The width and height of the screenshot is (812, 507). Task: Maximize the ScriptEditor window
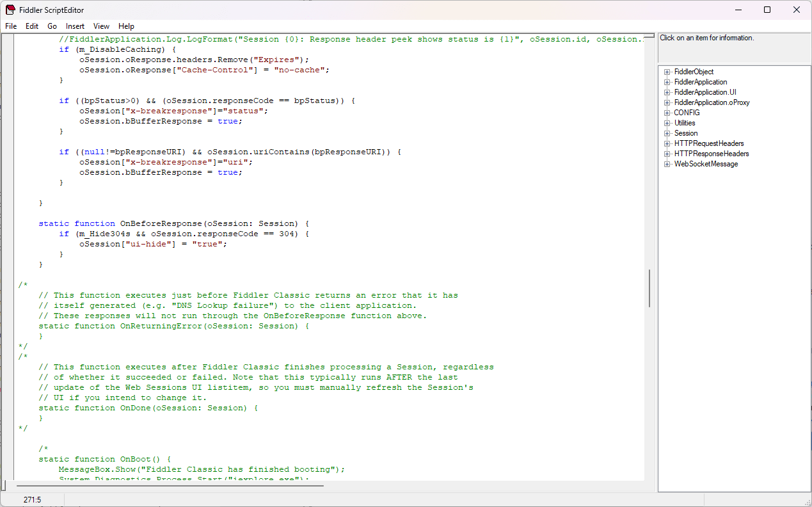767,10
